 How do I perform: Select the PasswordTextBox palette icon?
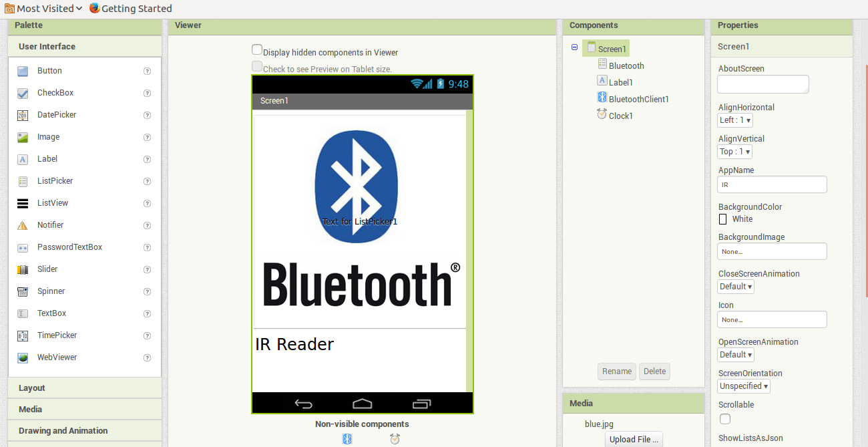pyautogui.click(x=23, y=247)
